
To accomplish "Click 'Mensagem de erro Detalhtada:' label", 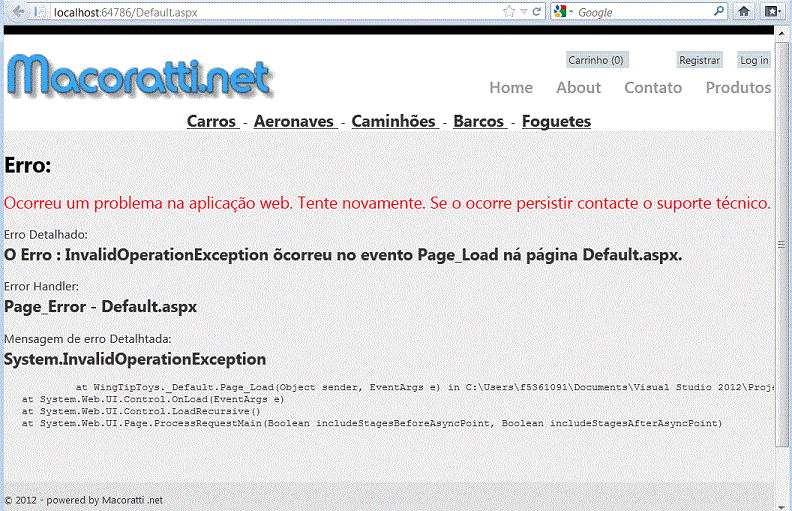I will coord(87,339).
